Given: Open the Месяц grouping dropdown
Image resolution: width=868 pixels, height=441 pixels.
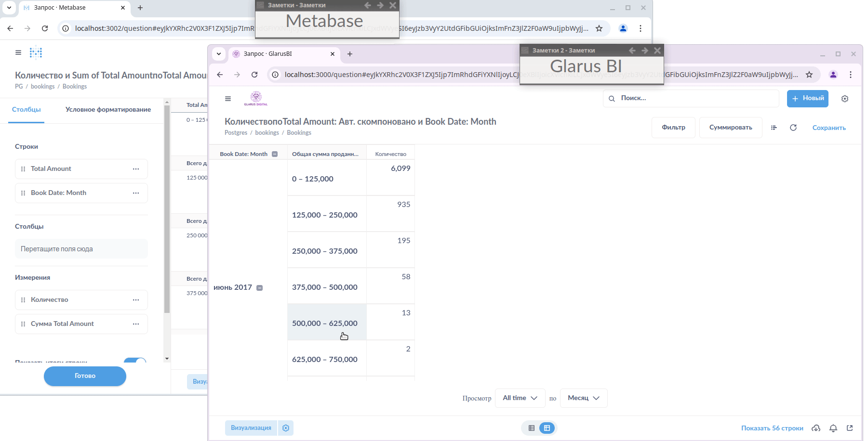Looking at the screenshot, I should (x=583, y=398).
